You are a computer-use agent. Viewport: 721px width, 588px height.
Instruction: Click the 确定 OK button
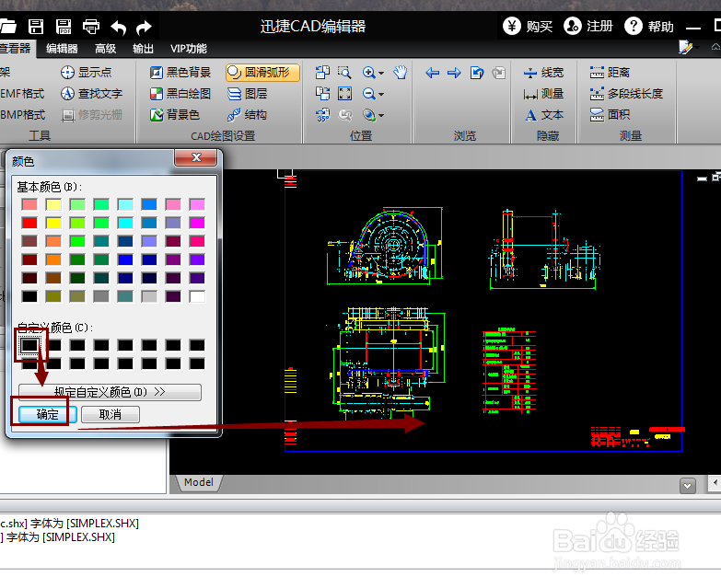(x=47, y=414)
